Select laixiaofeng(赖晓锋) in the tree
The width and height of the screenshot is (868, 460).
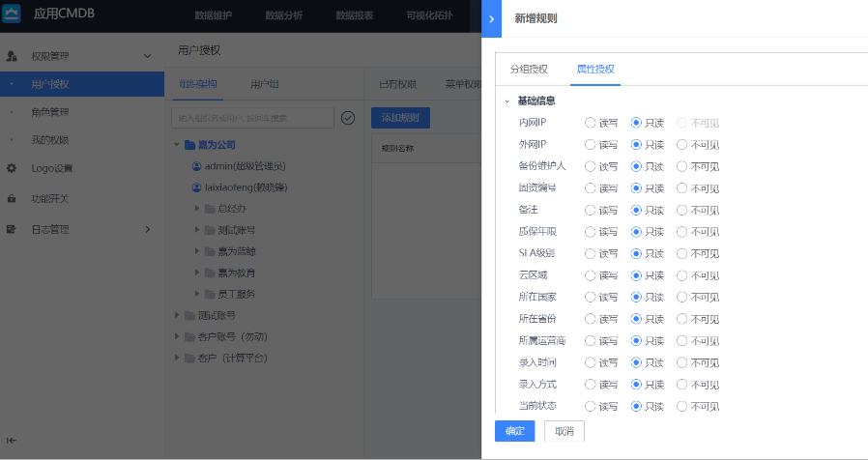tap(246, 187)
